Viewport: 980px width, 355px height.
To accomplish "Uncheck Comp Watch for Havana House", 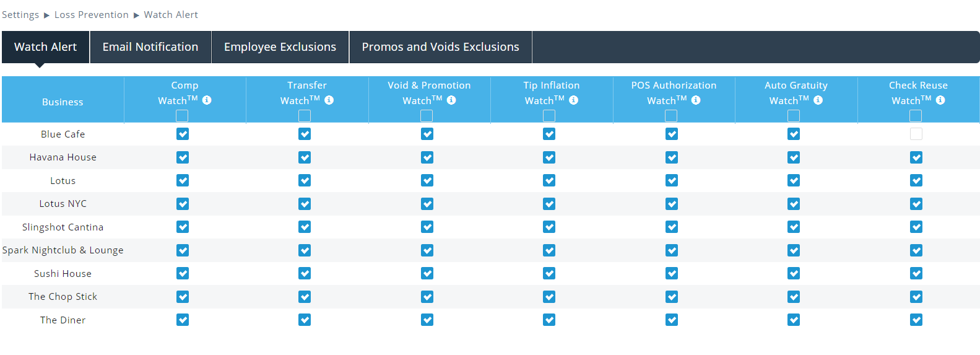I will [x=183, y=157].
